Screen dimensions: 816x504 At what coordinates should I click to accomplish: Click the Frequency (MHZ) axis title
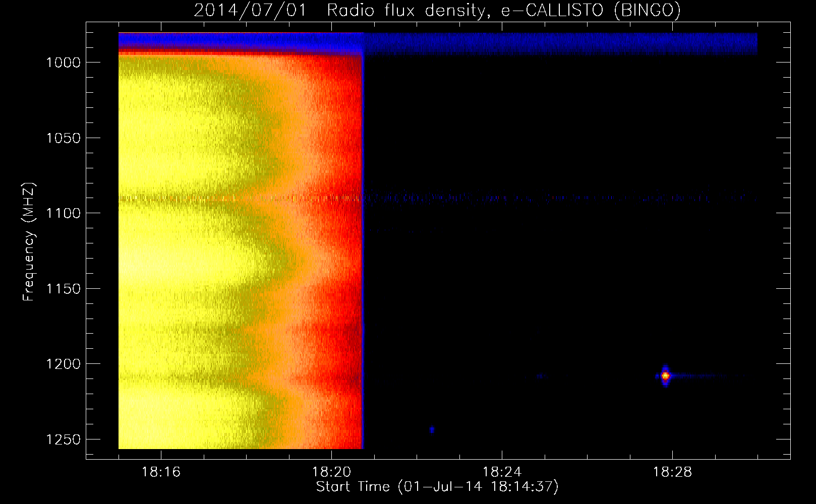point(29,242)
